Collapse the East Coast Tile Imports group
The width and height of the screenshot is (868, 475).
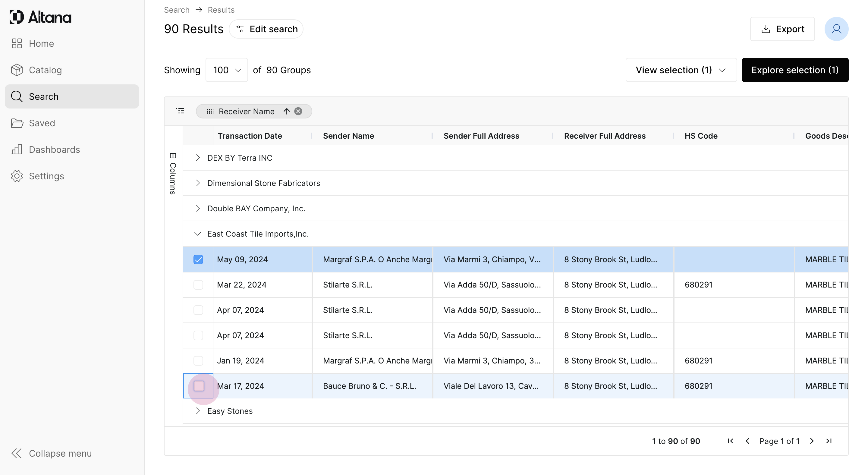tap(198, 234)
